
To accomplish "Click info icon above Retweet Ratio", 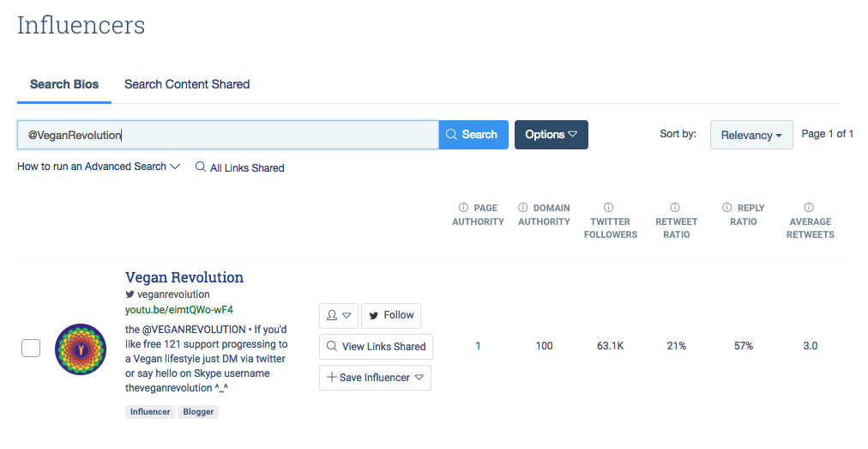I will pyautogui.click(x=675, y=207).
